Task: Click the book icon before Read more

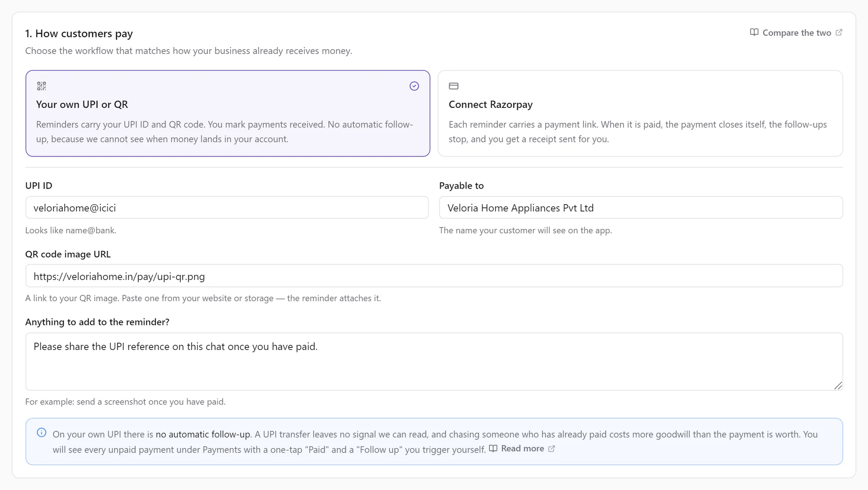Action: 493,449
